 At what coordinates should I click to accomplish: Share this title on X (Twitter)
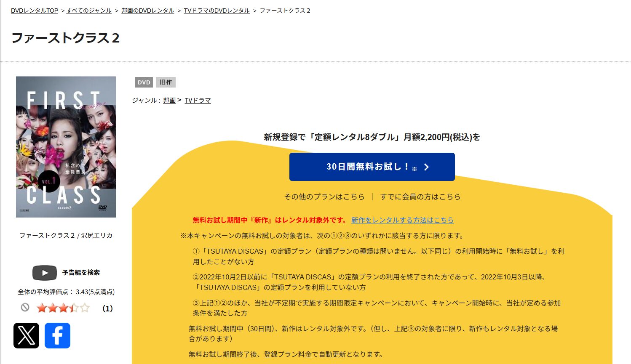click(x=26, y=335)
